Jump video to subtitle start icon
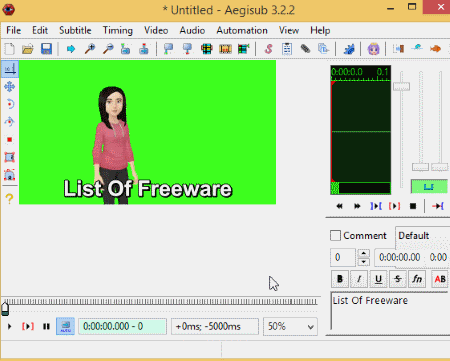 point(126,49)
